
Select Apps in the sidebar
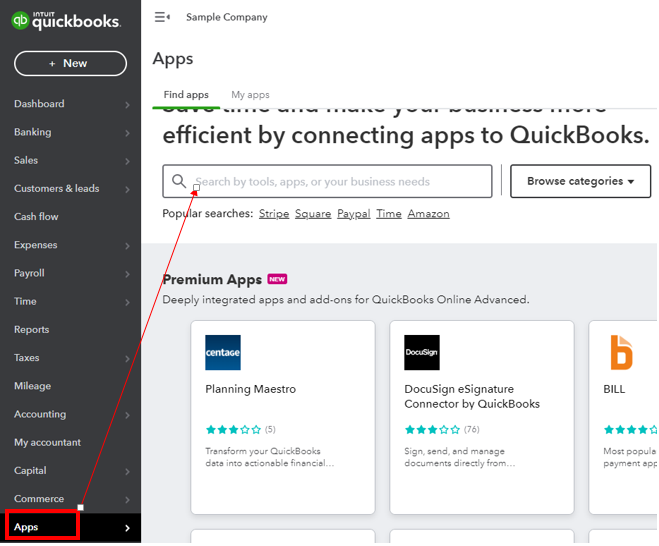click(26, 527)
